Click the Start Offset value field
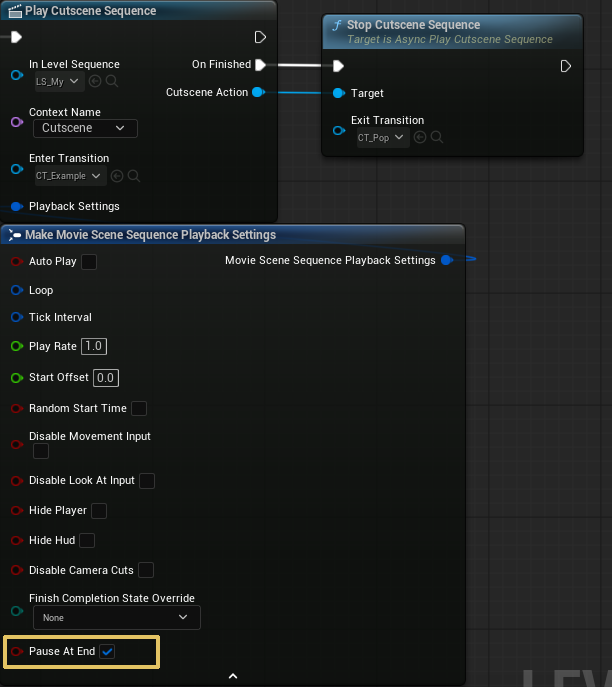 coord(105,377)
